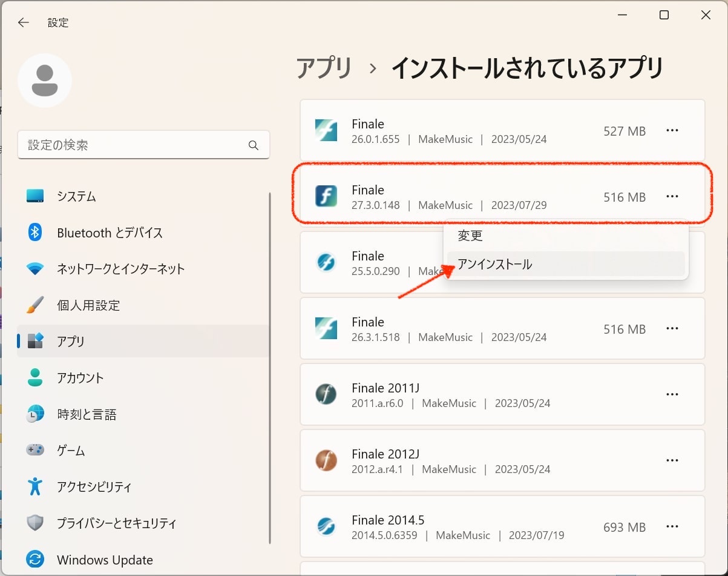
Task: Open more options for Finale 26.3.1.518
Action: tap(672, 328)
